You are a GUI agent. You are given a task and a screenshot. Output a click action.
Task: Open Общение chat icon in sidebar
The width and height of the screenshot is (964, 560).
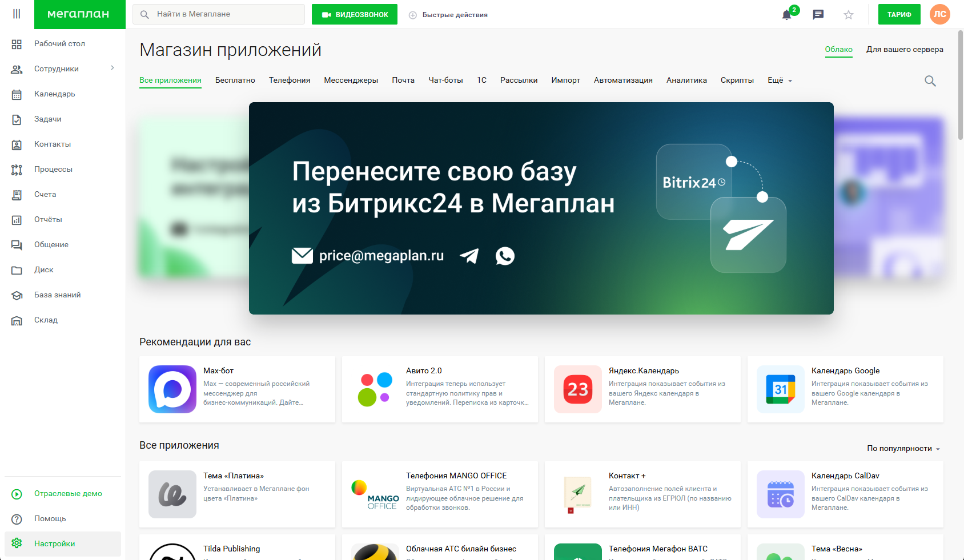click(17, 245)
